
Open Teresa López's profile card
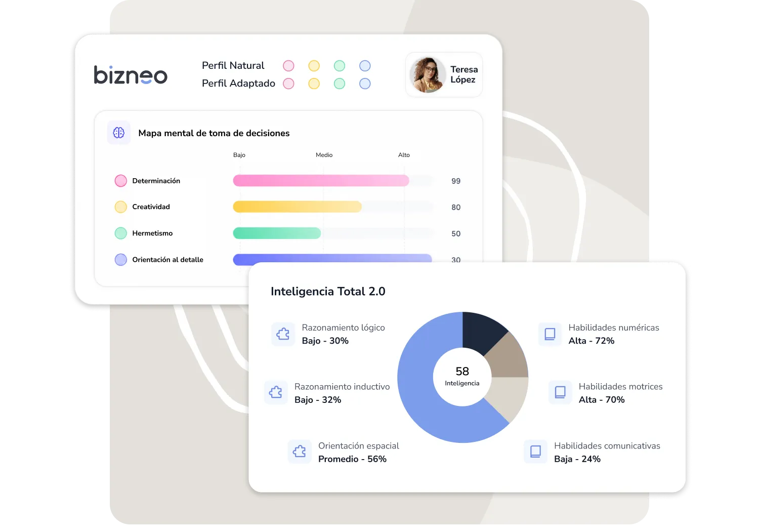click(x=444, y=74)
